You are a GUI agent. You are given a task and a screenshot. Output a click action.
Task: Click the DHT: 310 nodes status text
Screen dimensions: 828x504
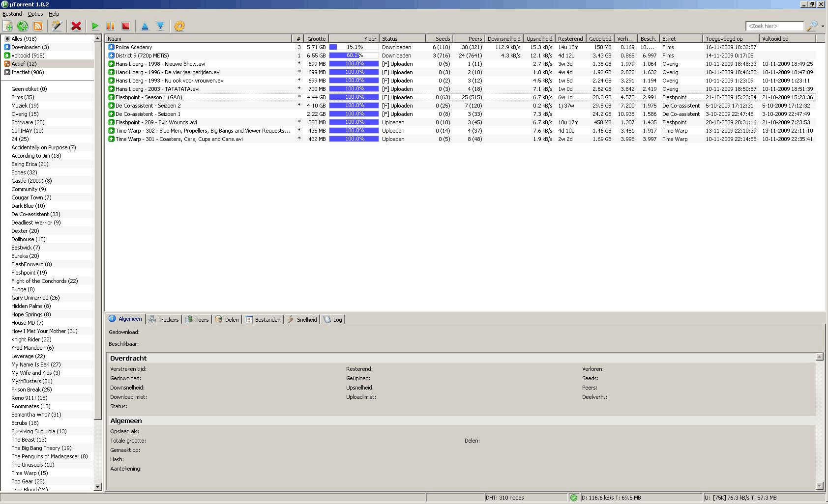pyautogui.click(x=505, y=498)
